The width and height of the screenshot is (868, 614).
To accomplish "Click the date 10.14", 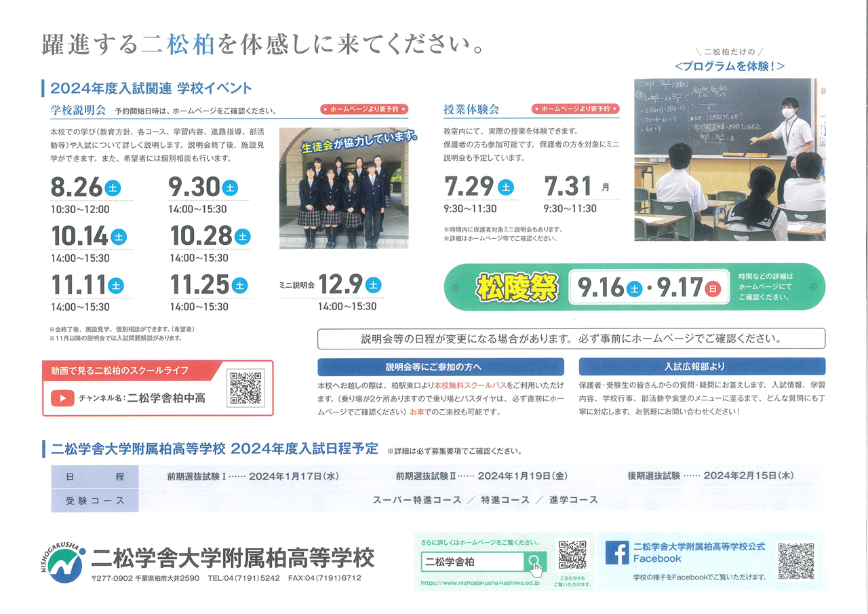I will point(80,236).
